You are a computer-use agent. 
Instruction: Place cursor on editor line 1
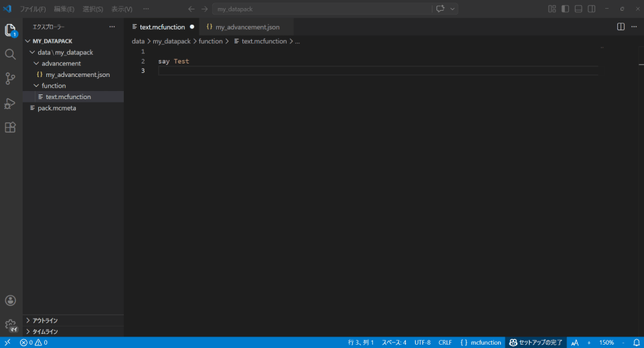(378, 52)
